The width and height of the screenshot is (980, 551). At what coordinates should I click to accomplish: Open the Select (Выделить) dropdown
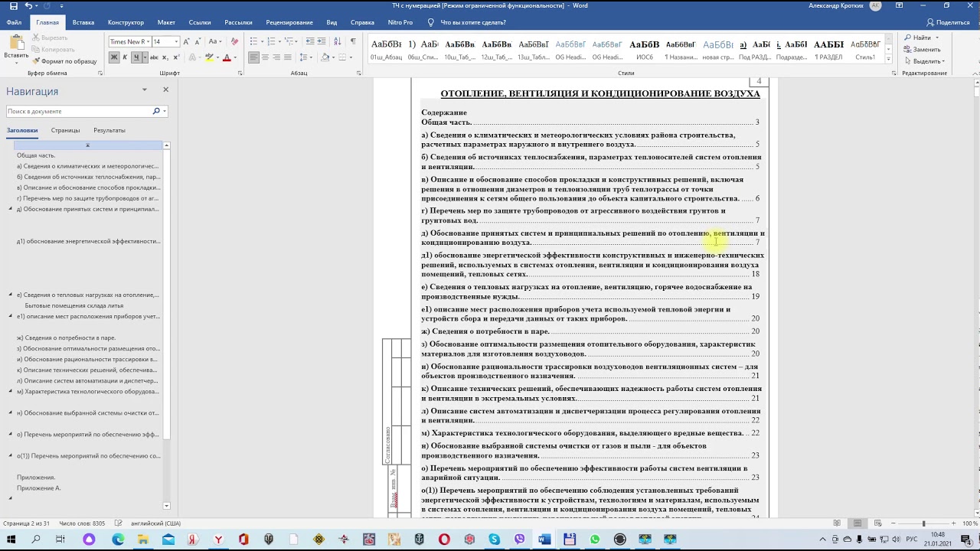point(923,61)
